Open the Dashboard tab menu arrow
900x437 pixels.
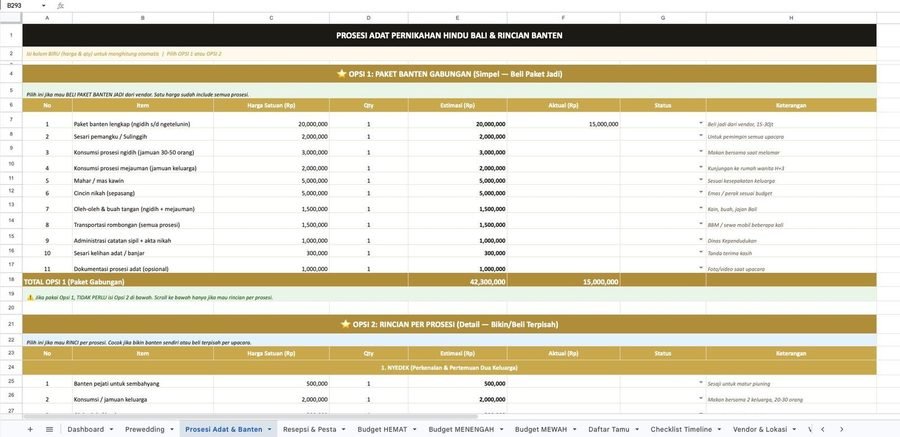111,430
